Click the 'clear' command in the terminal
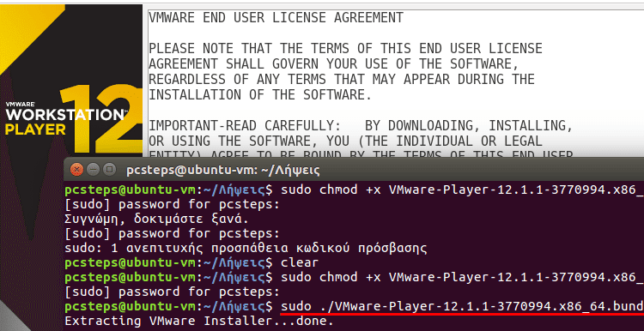This screenshot has height=331, width=644. 300,262
